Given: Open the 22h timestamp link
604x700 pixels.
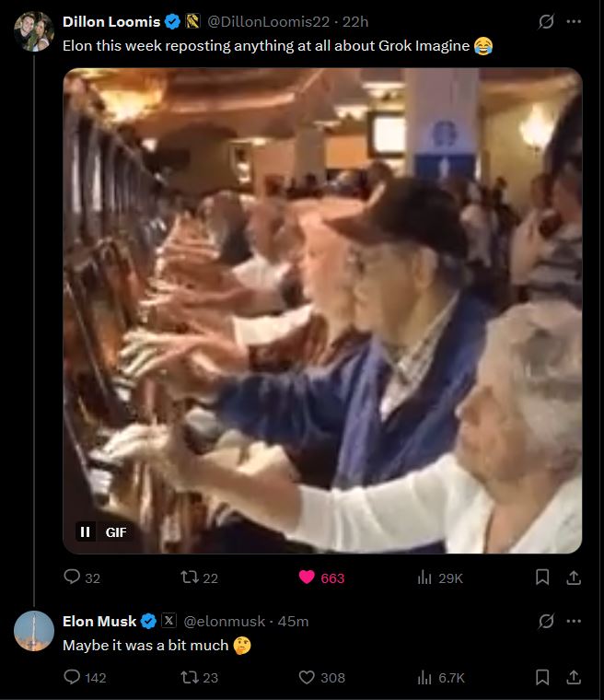Looking at the screenshot, I should pos(355,21).
